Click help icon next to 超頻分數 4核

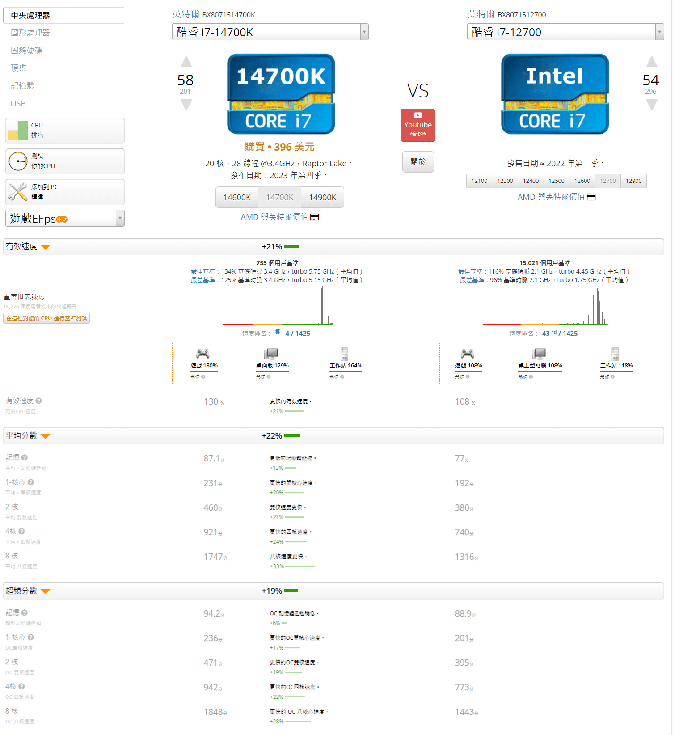pyautogui.click(x=21, y=686)
